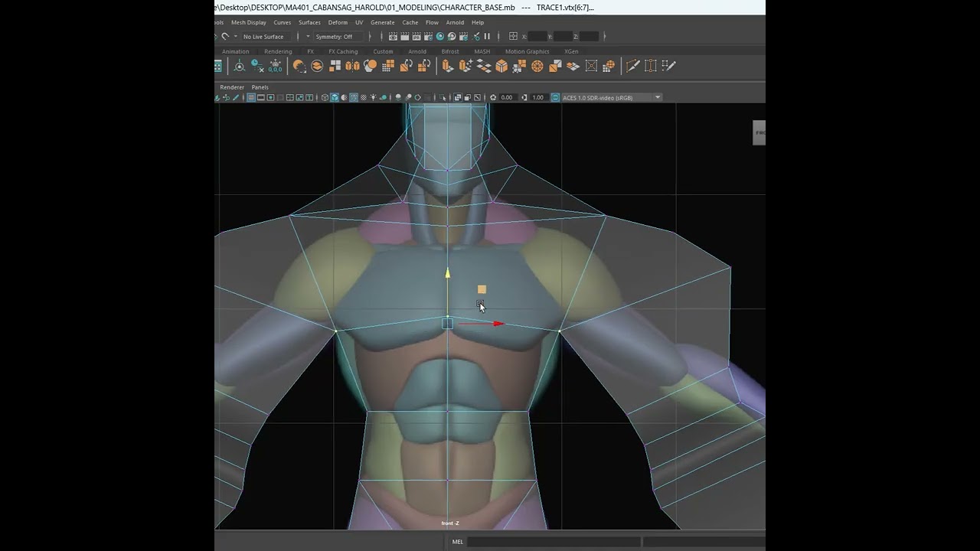
Task: Open the Symmetry: Off dropdown
Action: (x=338, y=36)
